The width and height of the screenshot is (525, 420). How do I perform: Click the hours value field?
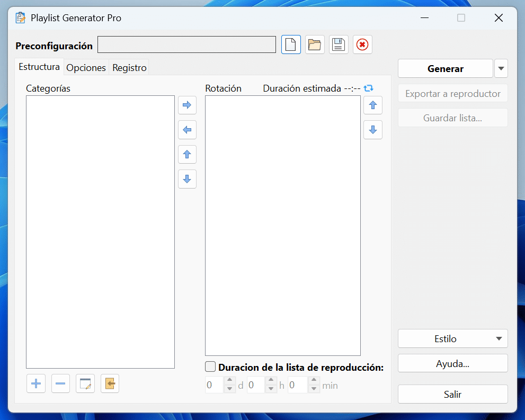coord(256,385)
